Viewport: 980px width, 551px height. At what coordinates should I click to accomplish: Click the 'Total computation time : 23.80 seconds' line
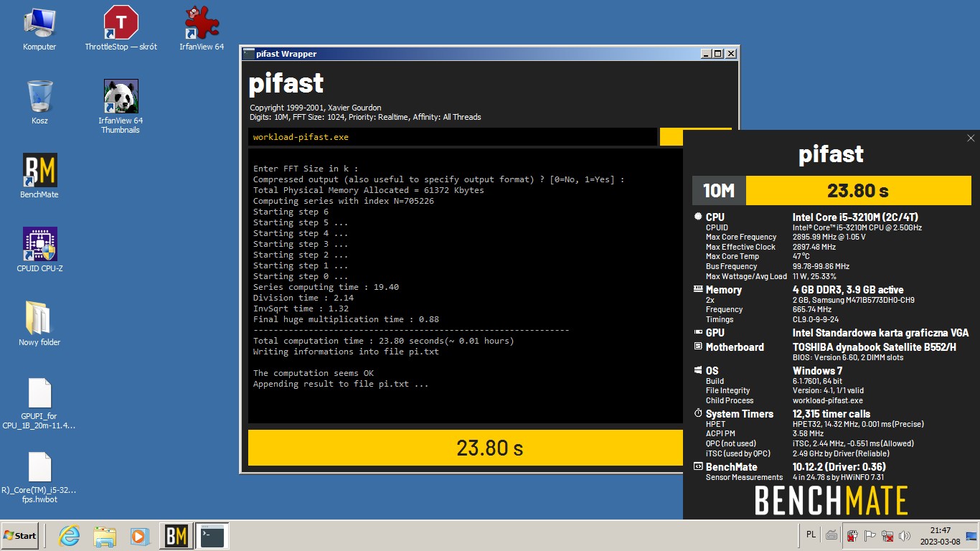[384, 341]
